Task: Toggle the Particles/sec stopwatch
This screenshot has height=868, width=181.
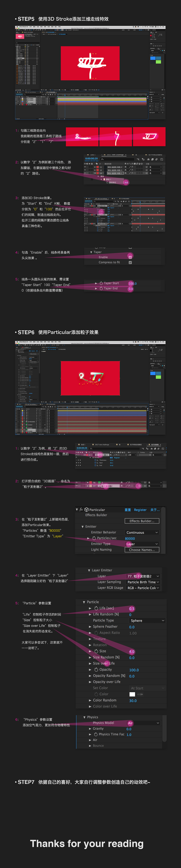Action: [x=94, y=538]
